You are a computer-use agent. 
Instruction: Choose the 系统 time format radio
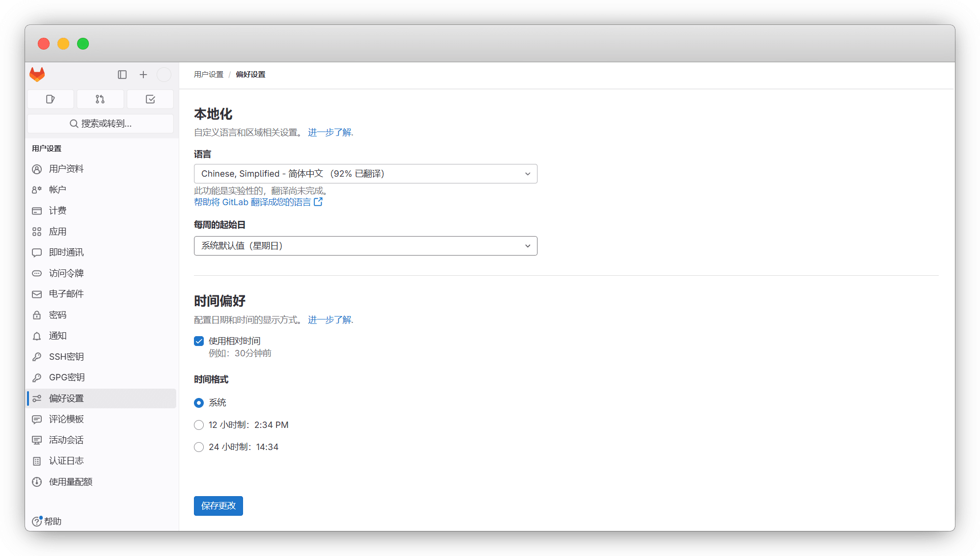[199, 403]
